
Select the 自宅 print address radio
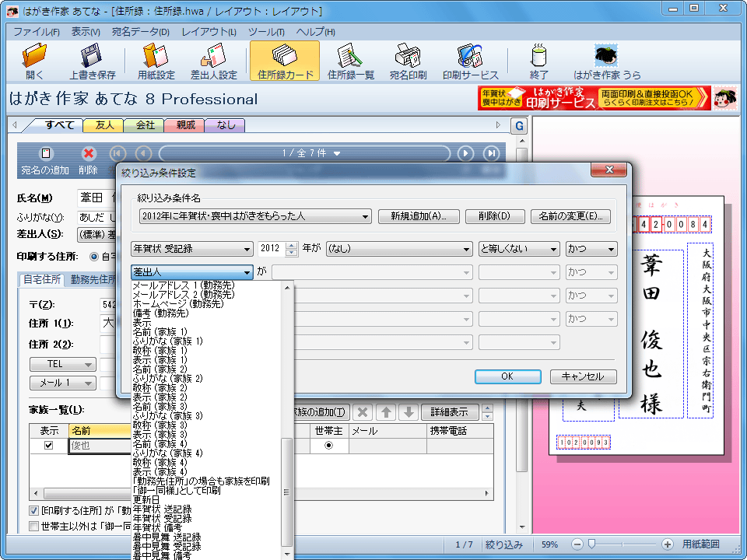tap(94, 257)
